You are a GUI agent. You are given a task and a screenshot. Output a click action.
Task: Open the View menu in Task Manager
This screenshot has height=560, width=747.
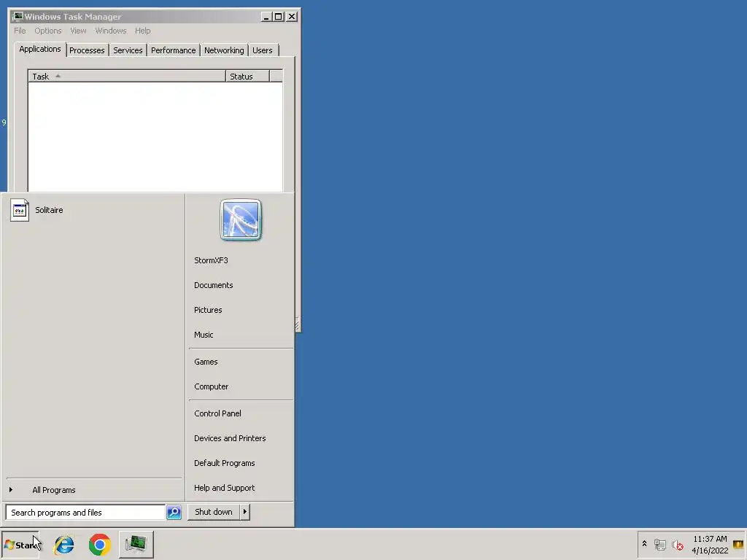78,31
